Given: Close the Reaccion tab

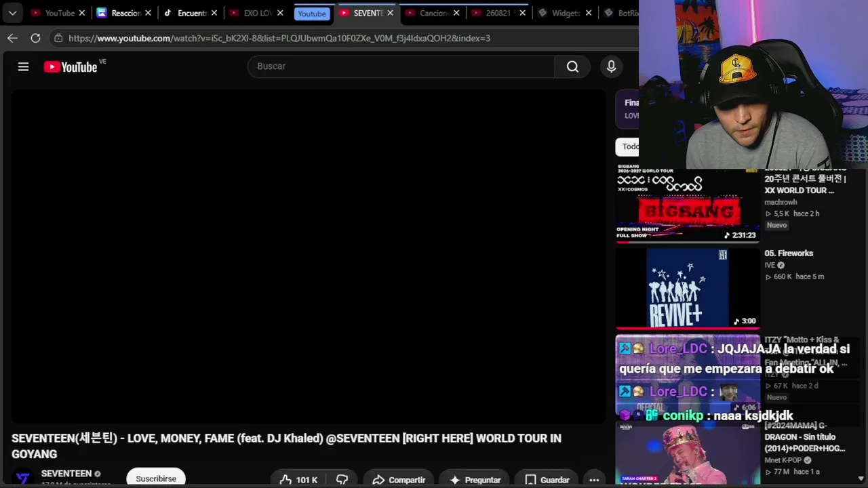Looking at the screenshot, I should (x=148, y=13).
